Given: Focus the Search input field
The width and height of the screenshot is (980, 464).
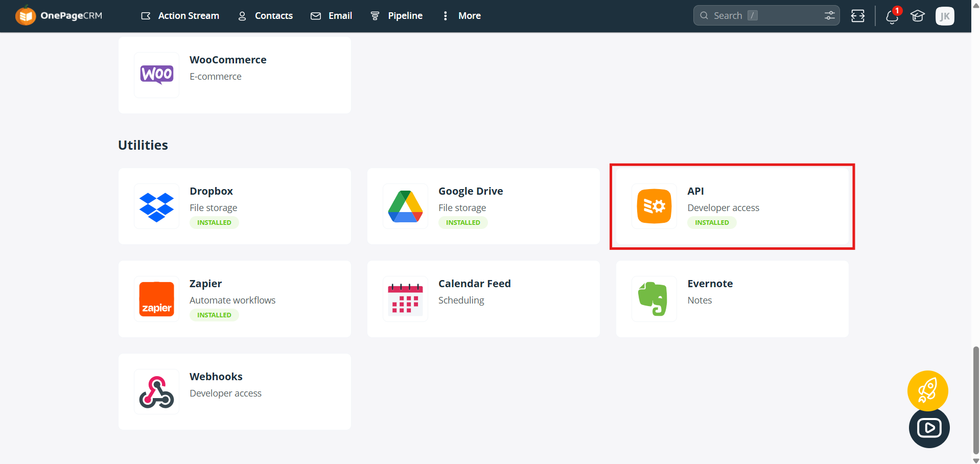Looking at the screenshot, I should click(766, 15).
